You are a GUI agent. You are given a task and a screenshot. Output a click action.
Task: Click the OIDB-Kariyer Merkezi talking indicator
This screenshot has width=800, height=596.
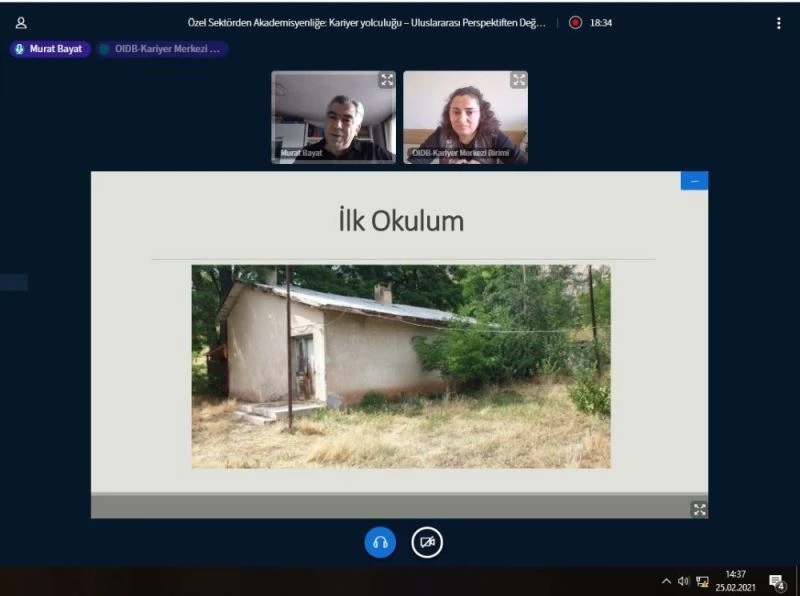(162, 49)
